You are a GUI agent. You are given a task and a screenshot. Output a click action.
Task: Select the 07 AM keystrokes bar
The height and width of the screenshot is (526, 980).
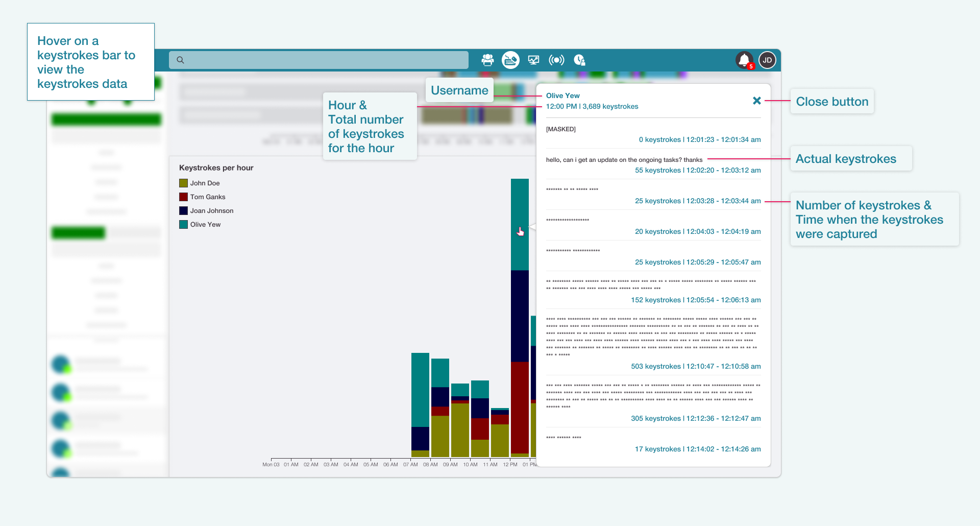(x=420, y=405)
